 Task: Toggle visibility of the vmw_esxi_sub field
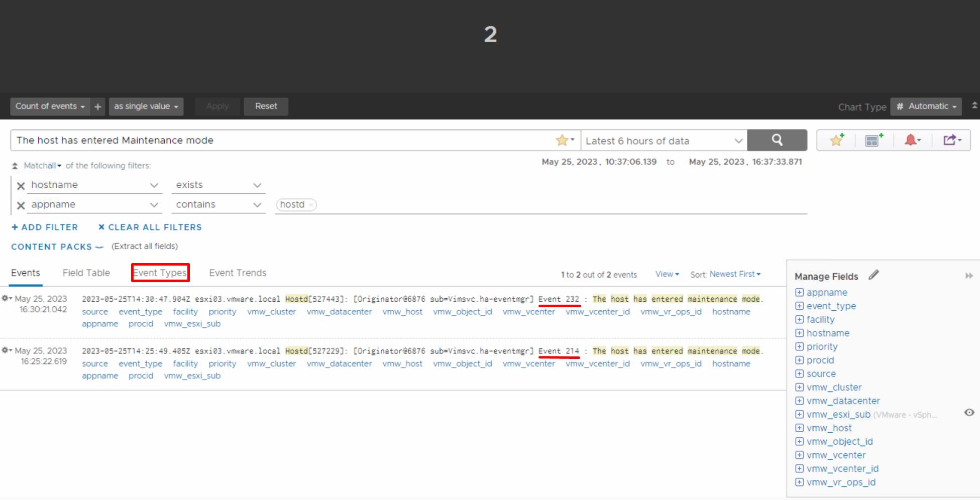(969, 413)
